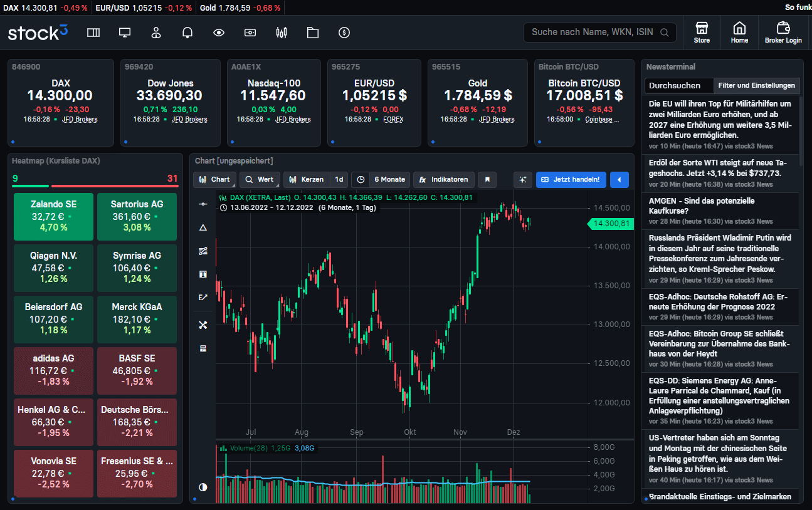Change the 1d interval selector
Image resolution: width=812 pixels, height=510 pixels.
(339, 180)
